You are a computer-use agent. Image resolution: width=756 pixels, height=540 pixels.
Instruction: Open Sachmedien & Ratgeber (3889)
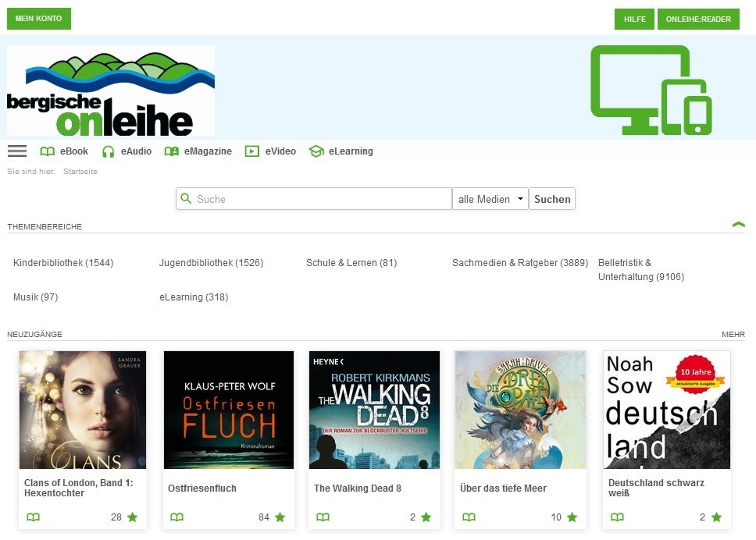tap(520, 263)
